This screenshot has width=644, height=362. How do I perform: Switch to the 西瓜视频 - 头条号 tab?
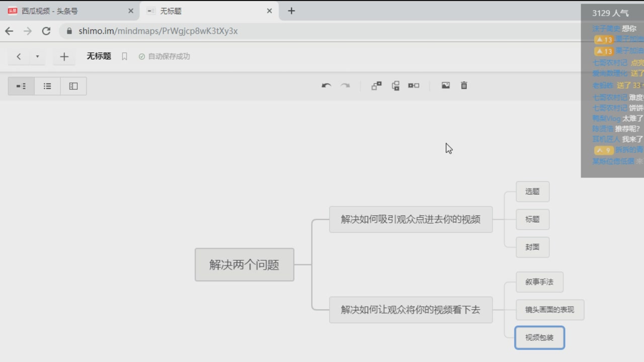click(x=70, y=11)
